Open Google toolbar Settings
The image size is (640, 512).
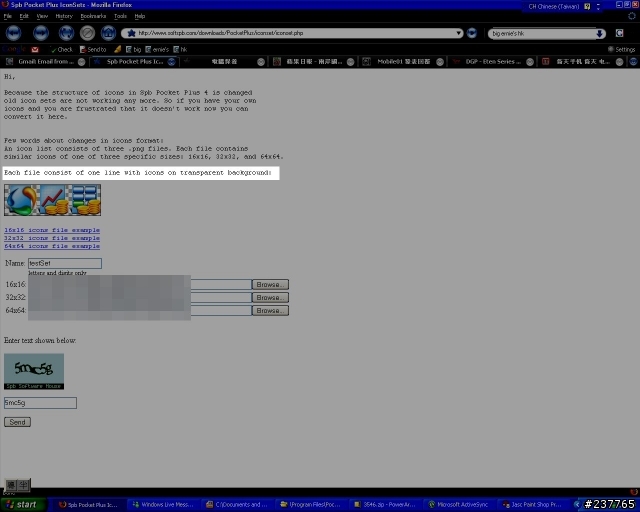coord(621,49)
